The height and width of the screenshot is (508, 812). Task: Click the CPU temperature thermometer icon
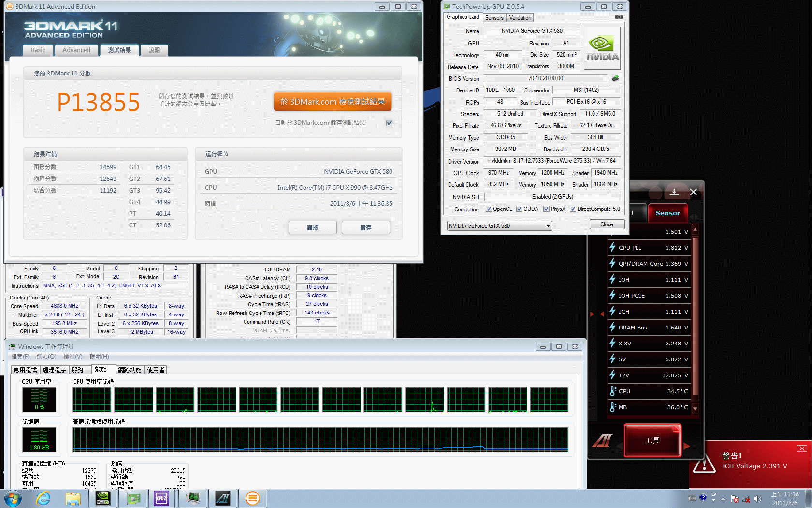(613, 391)
